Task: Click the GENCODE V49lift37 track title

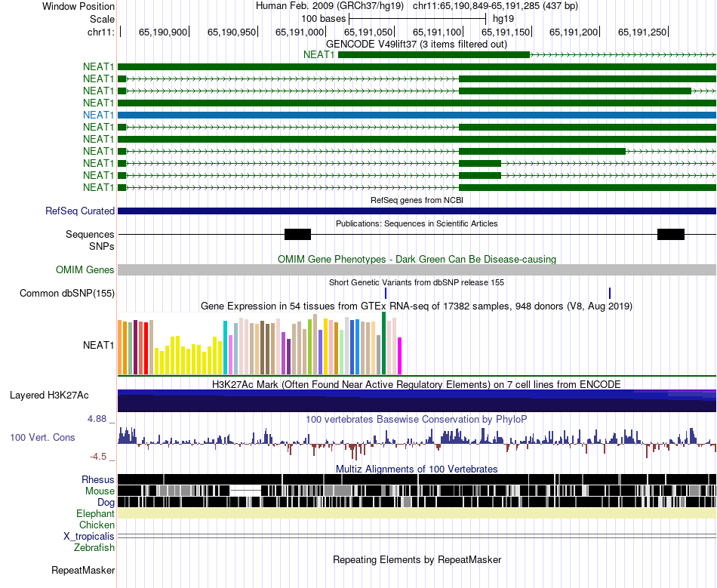Action: tap(416, 44)
